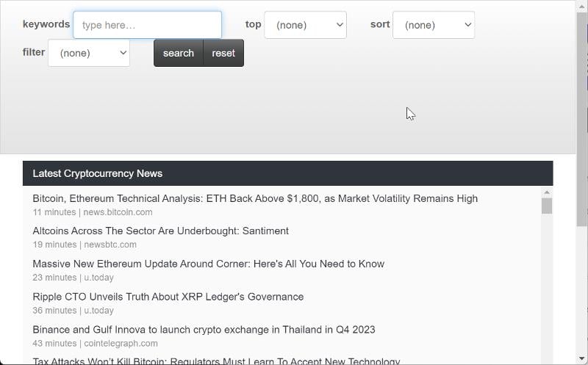588x365 pixels.
Task: Click page scrollbar down arrow
Action: tap(582, 359)
